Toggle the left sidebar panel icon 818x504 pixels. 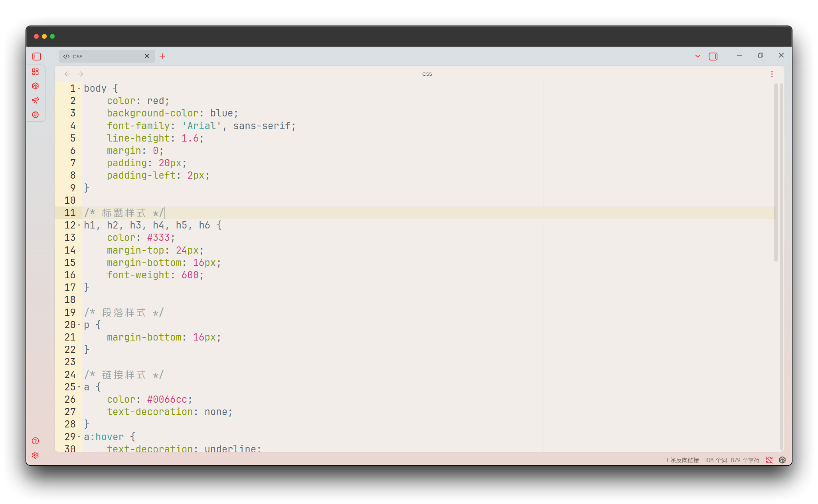coord(37,56)
